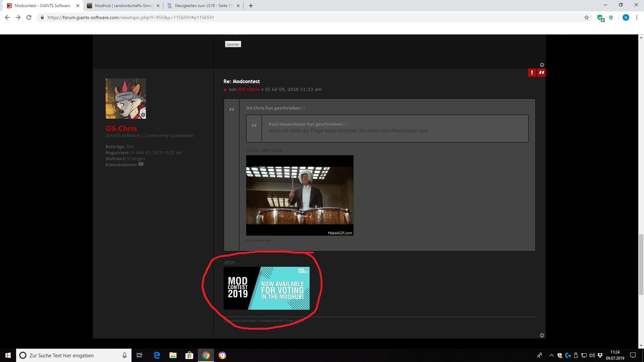
Task: Report the post with exclamation icon
Action: point(532,72)
